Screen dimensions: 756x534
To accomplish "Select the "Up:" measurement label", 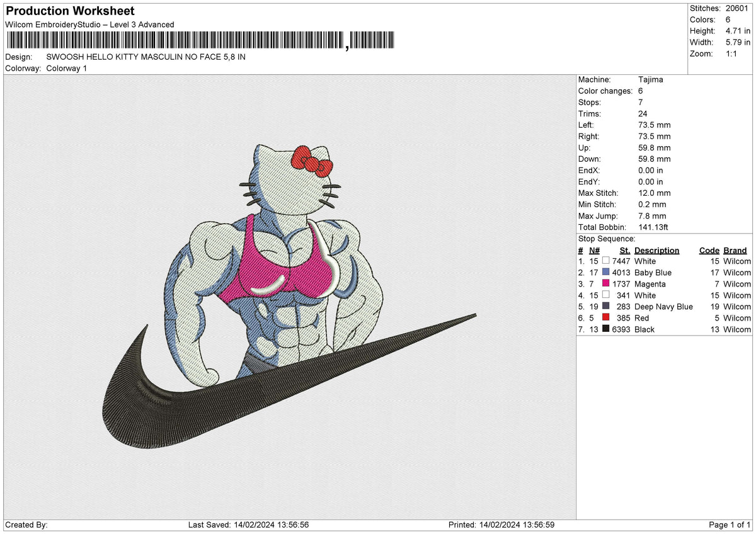I will (585, 147).
